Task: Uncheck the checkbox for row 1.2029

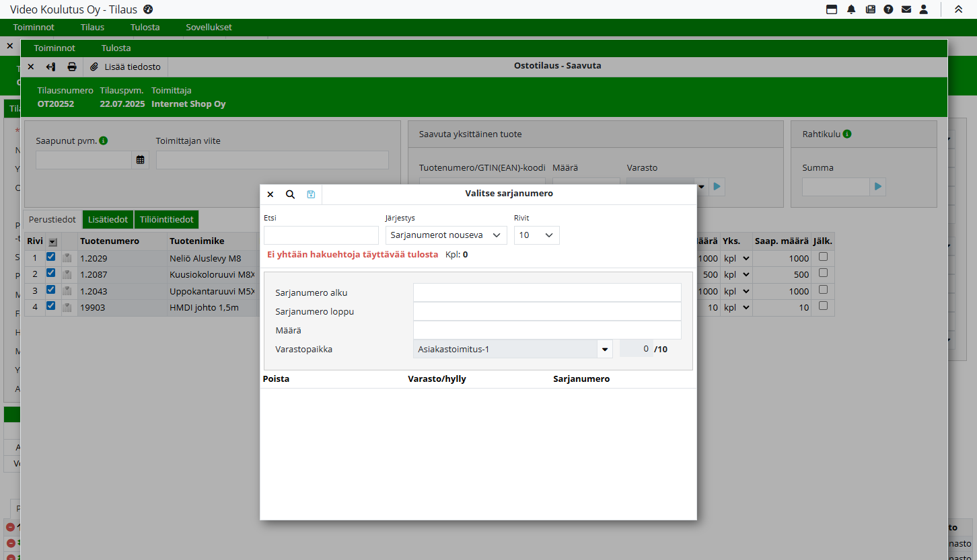Action: pos(51,257)
